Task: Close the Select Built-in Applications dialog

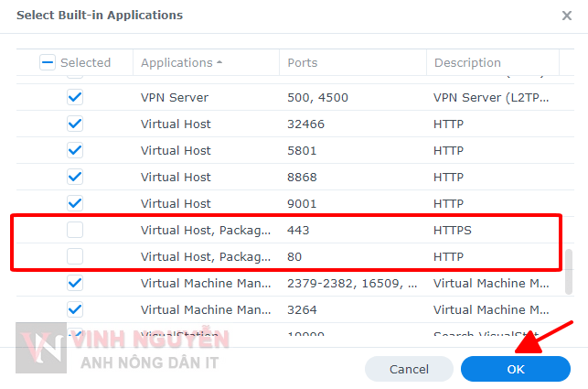Action: tap(566, 16)
